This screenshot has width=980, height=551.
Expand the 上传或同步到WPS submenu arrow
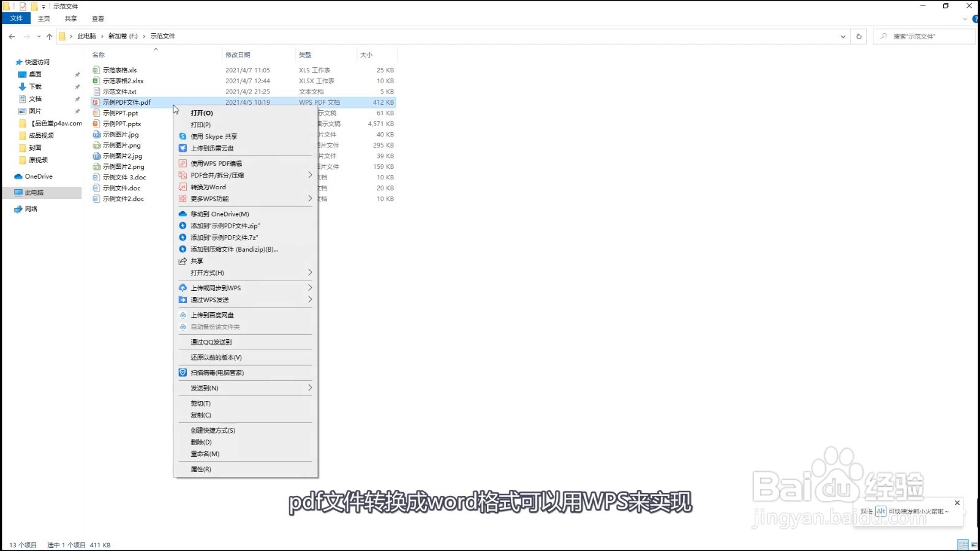(310, 288)
